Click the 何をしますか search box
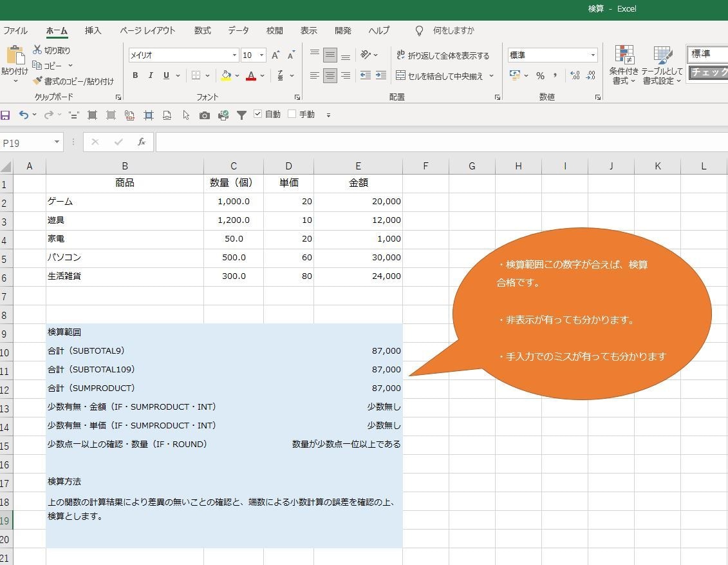This screenshot has height=565, width=728. pyautogui.click(x=453, y=31)
